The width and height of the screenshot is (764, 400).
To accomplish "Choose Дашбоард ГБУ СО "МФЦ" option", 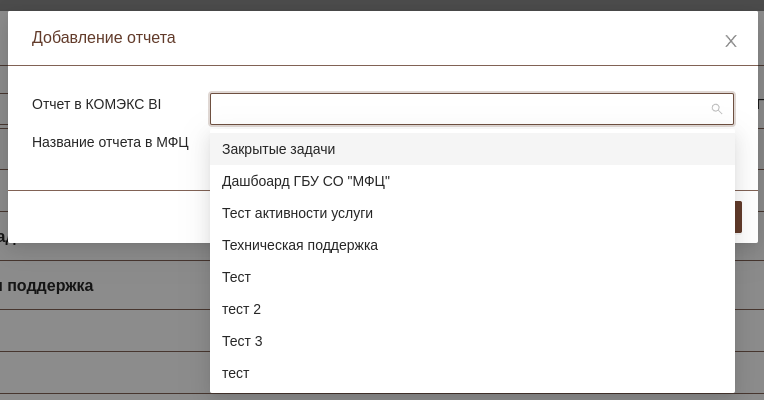I will (305, 181).
